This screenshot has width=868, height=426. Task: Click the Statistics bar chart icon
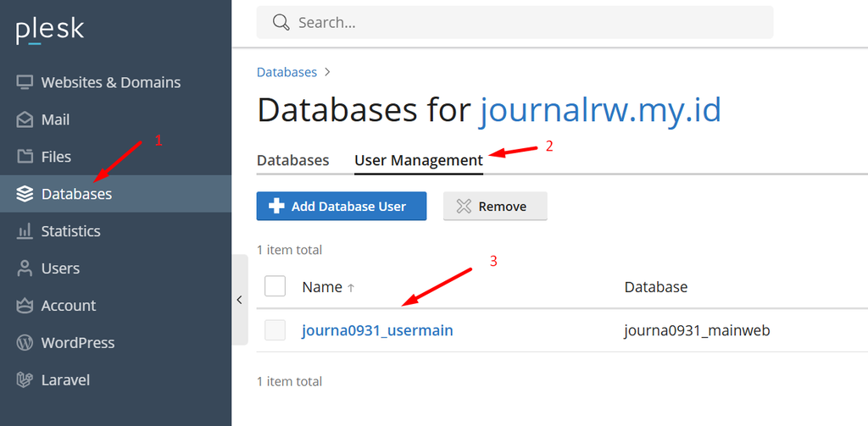(25, 231)
